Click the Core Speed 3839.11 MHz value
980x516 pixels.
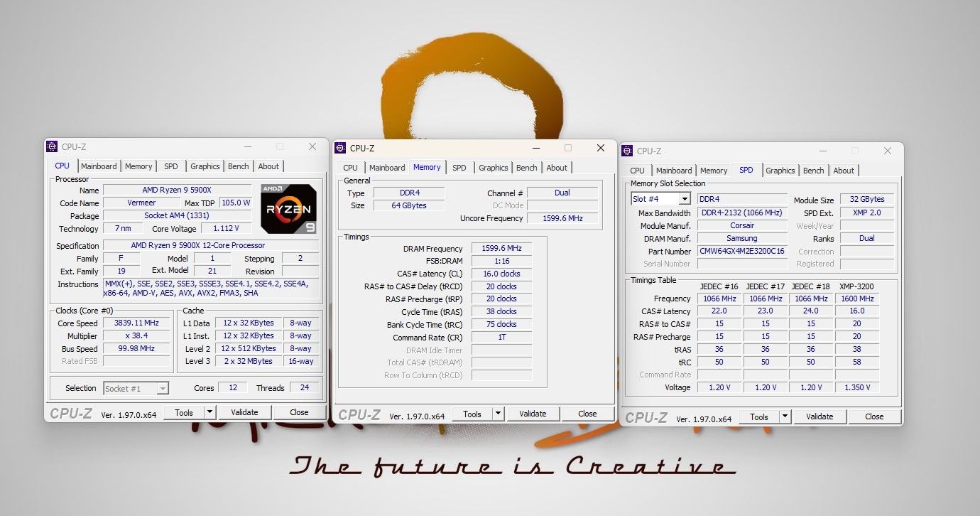click(136, 323)
